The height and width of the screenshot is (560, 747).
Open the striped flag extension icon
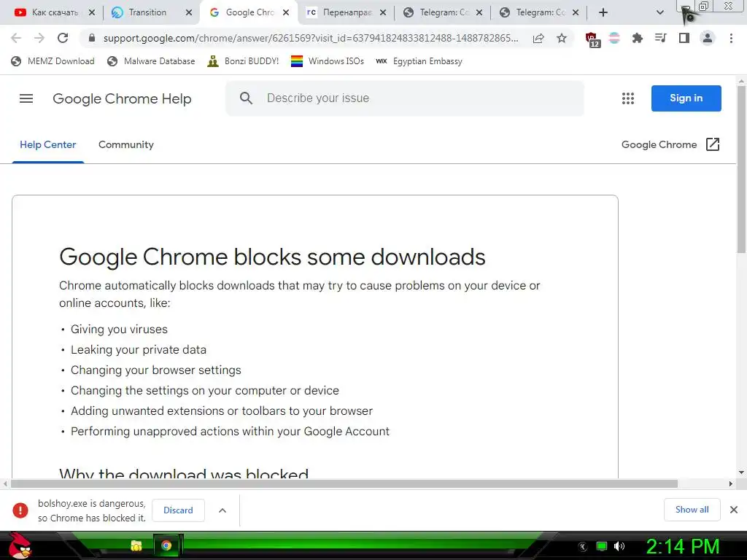click(614, 38)
